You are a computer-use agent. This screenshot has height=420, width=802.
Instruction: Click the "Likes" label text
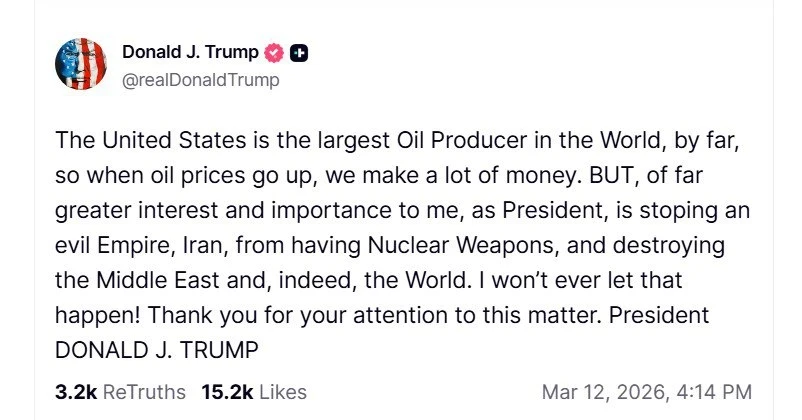[x=283, y=392]
